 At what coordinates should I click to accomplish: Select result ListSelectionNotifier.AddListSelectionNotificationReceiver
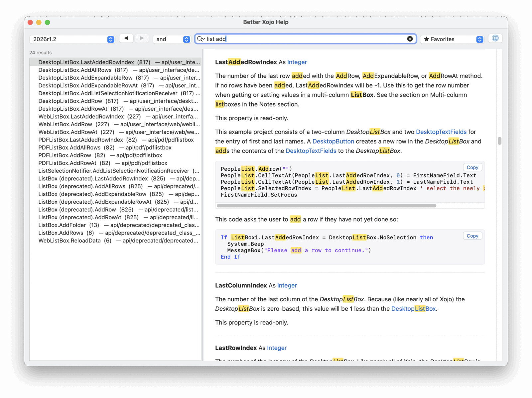click(x=115, y=171)
